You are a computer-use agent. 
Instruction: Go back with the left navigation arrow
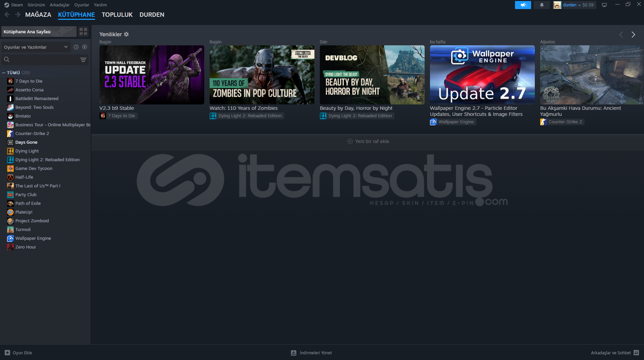7,14
